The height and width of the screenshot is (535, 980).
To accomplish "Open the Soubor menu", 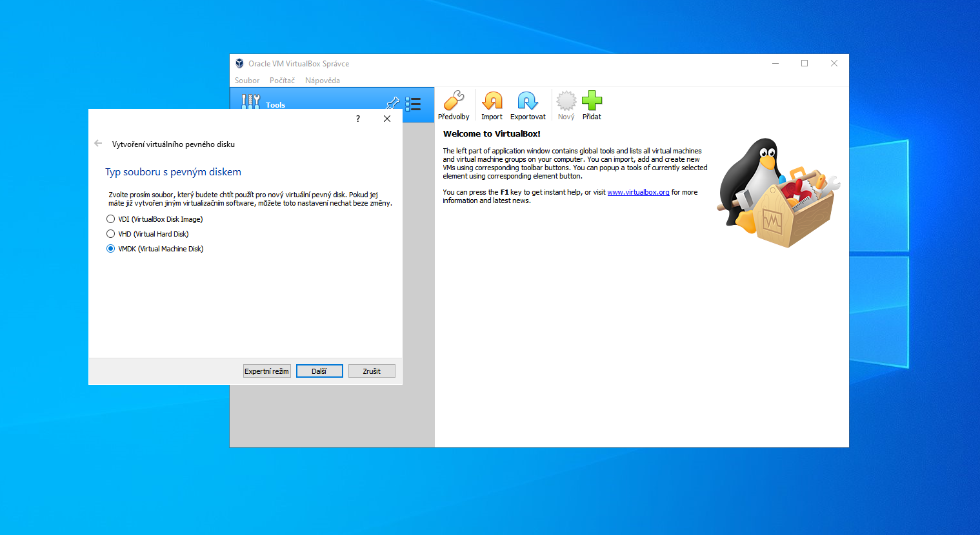I will (x=247, y=81).
